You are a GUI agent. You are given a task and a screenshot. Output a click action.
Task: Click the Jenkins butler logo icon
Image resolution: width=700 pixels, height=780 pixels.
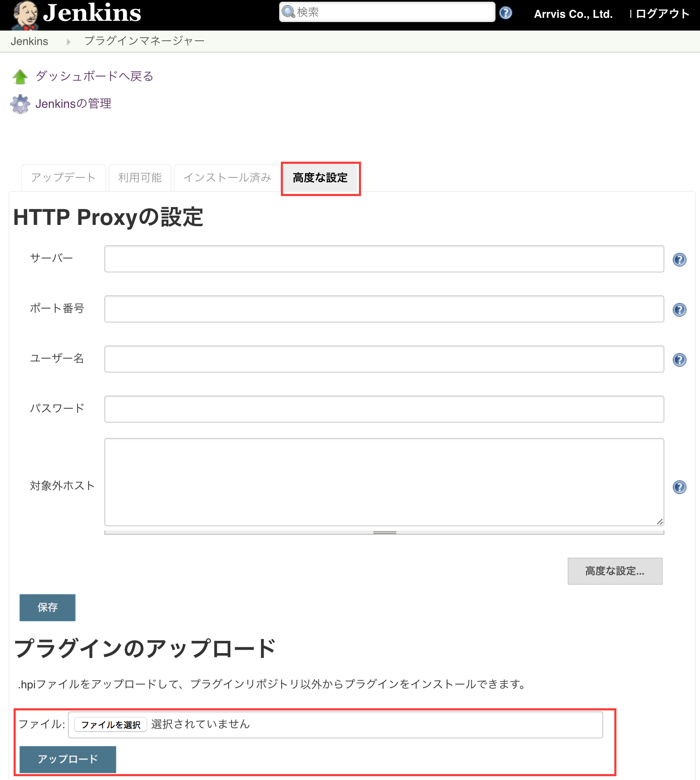(x=25, y=15)
